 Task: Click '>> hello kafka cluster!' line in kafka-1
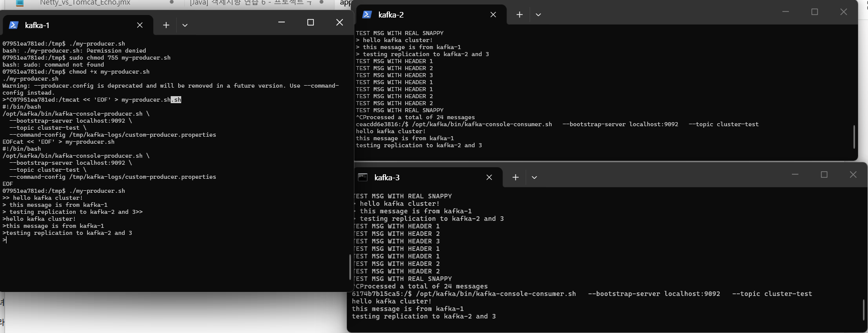click(43, 198)
